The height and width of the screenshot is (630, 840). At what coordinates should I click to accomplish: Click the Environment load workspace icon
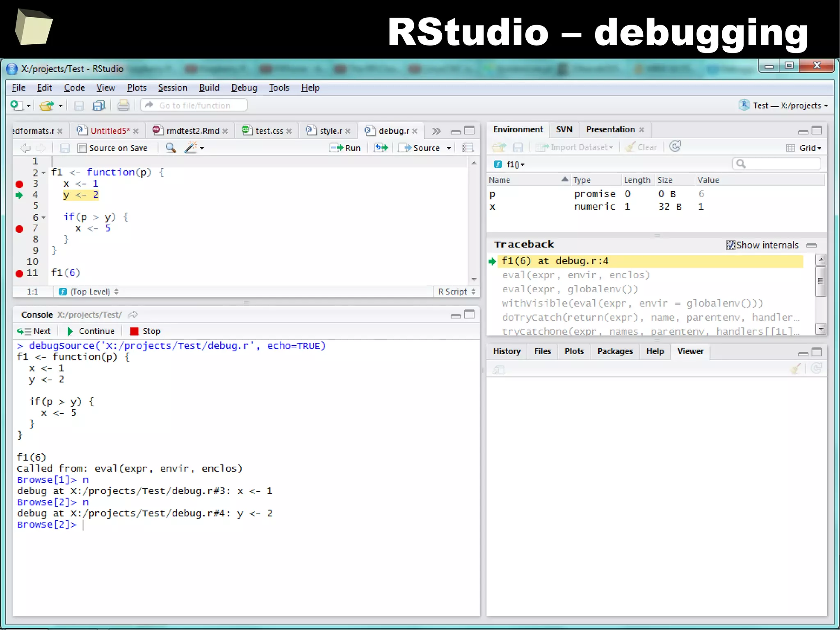499,147
